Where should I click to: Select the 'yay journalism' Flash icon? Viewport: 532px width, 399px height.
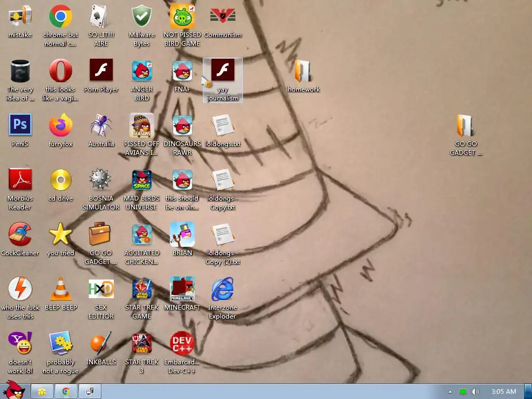[222, 70]
